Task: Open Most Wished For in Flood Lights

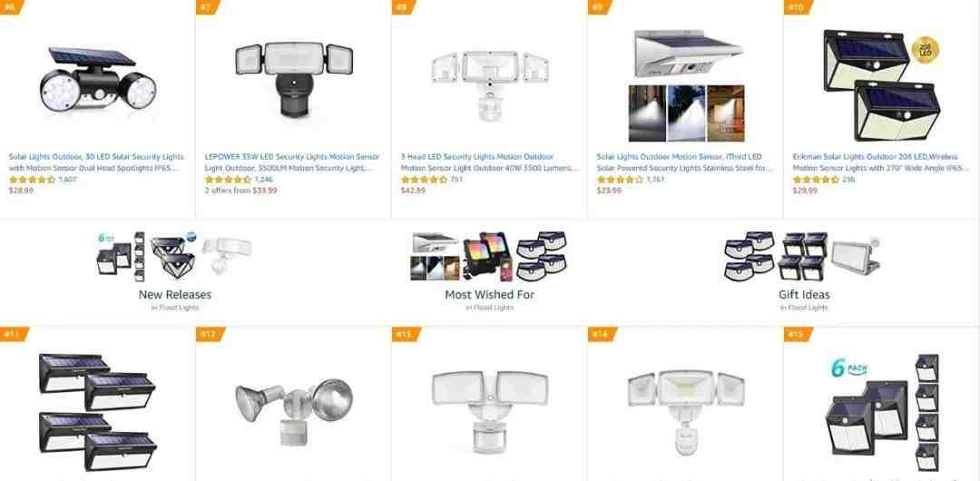Action: (489, 295)
